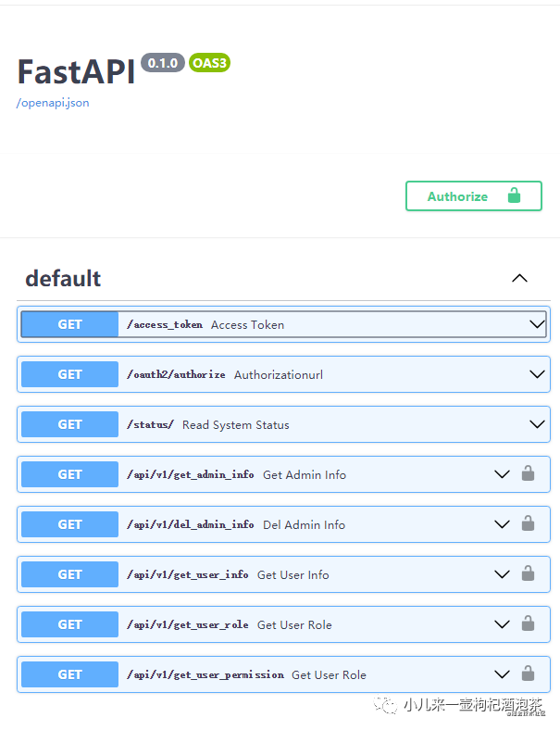Screen dimensions: 560x730
Task: Collapse the default section
Action: (519, 278)
